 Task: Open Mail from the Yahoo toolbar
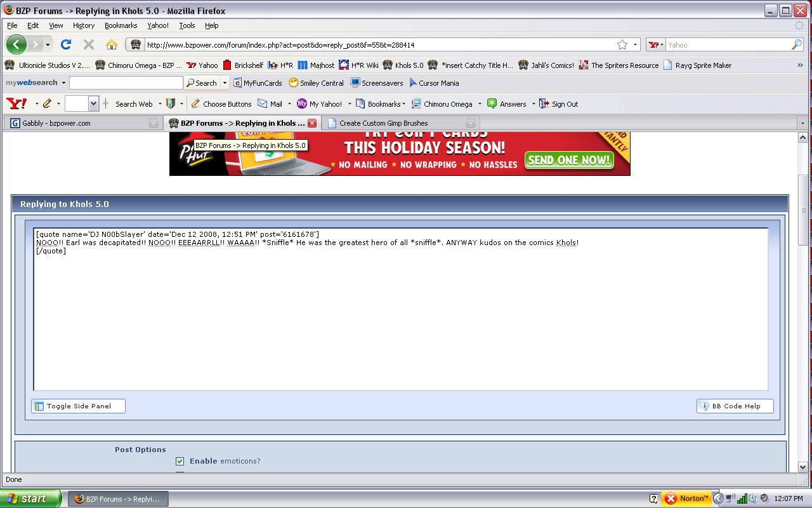tap(270, 104)
